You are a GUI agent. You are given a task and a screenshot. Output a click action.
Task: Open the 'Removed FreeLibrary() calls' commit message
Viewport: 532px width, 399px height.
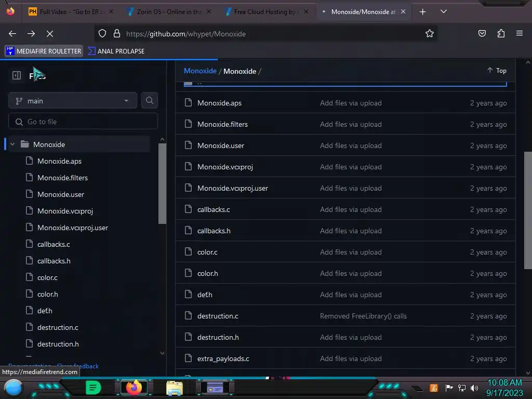363,316
